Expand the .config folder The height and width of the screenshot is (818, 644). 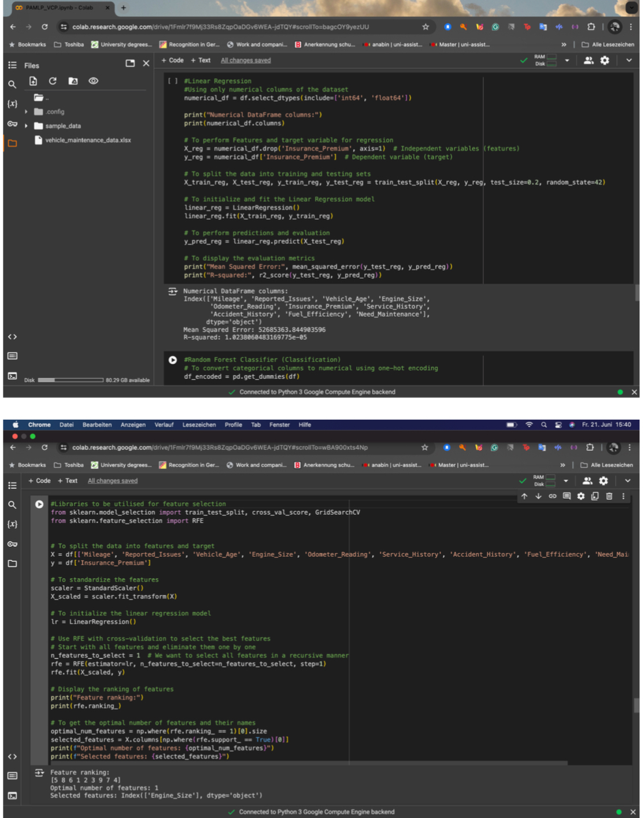click(x=26, y=112)
